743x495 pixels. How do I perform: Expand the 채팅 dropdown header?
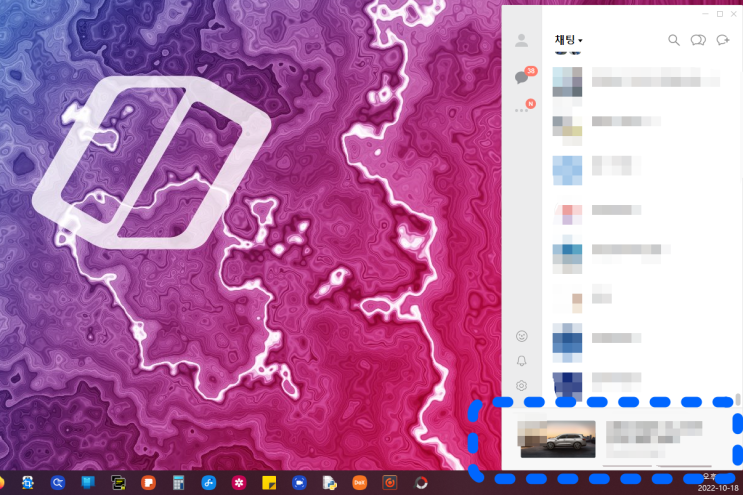click(568, 40)
